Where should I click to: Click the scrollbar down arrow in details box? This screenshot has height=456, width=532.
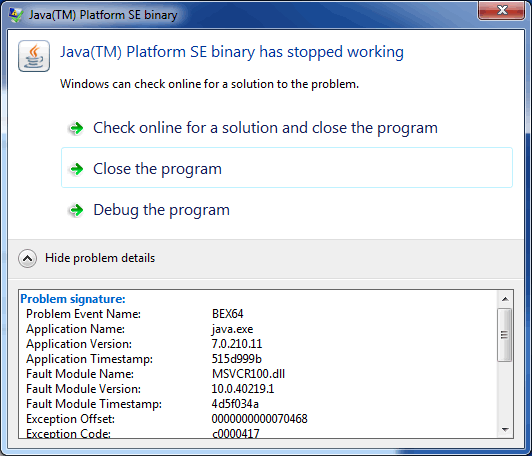pos(505,430)
